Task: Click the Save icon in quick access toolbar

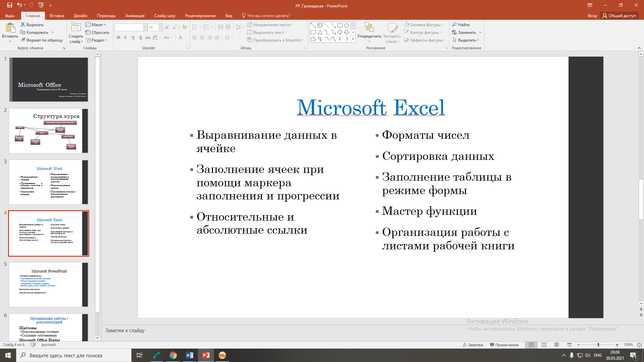Action: (10, 5)
